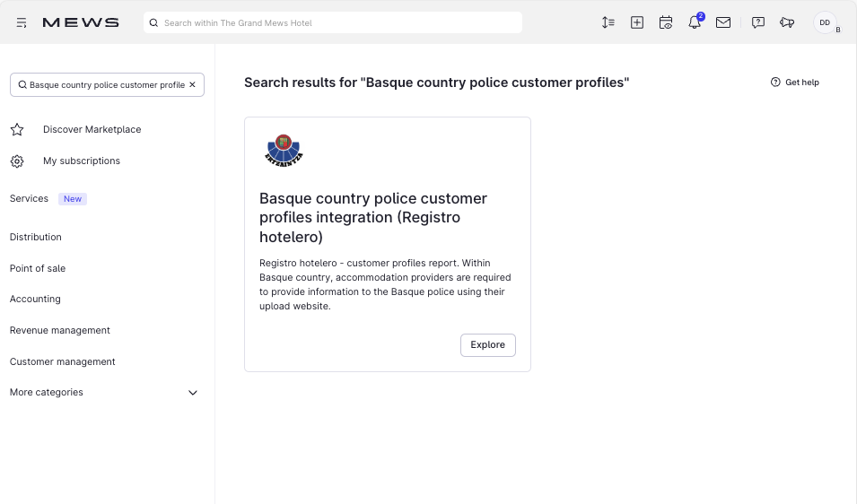857x504 pixels.
Task: Click the MEWS logo
Action: click(81, 22)
